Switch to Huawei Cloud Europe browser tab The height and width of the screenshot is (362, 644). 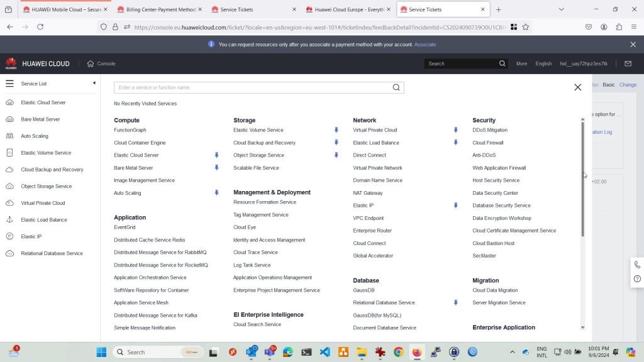(348, 9)
